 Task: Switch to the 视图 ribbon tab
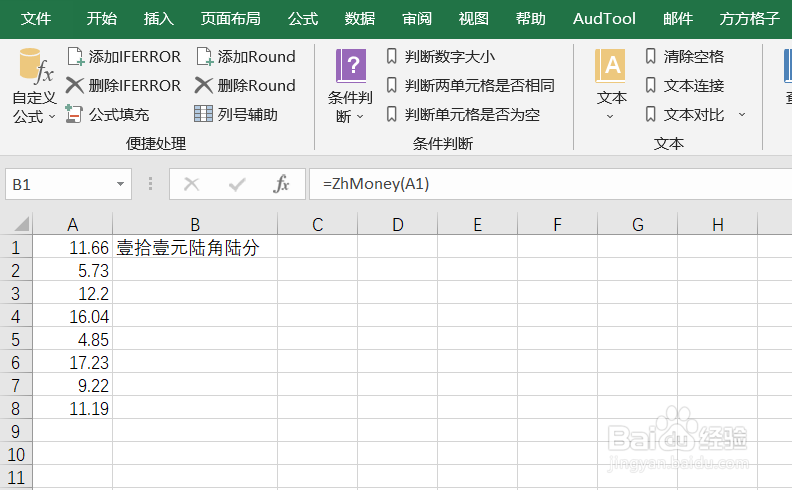474,19
